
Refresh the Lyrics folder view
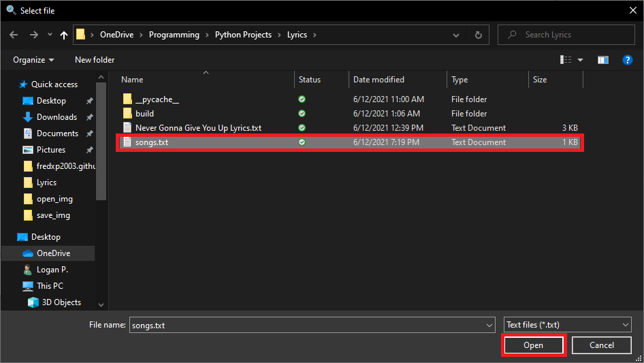[479, 35]
